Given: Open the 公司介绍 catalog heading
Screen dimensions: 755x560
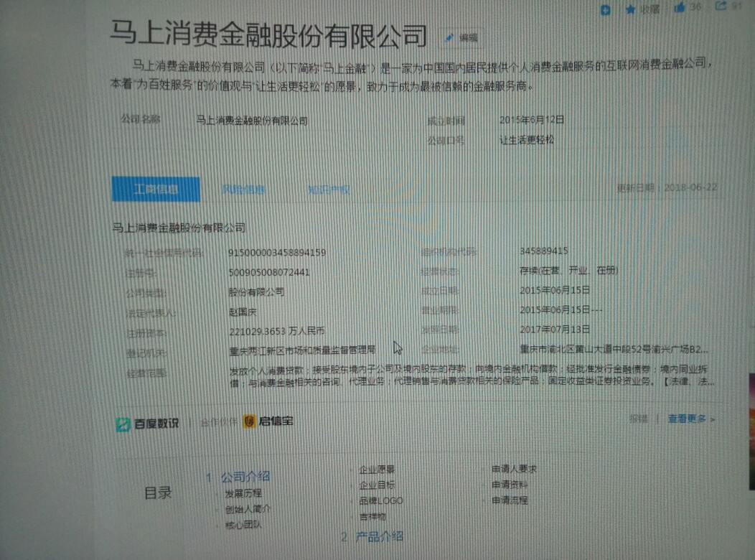Looking at the screenshot, I should [x=245, y=477].
